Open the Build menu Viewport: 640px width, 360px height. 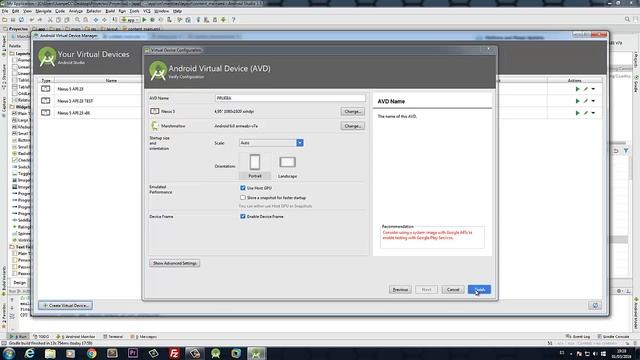[x=110, y=11]
